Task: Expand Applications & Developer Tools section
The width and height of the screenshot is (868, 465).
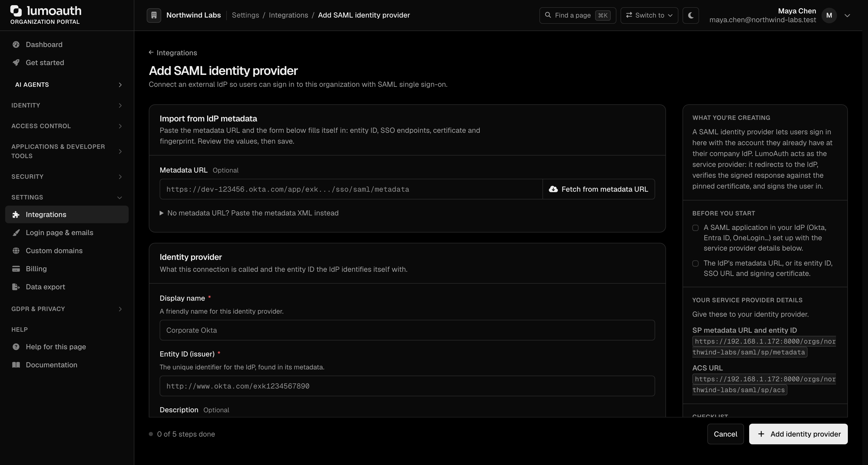Action: (x=67, y=151)
